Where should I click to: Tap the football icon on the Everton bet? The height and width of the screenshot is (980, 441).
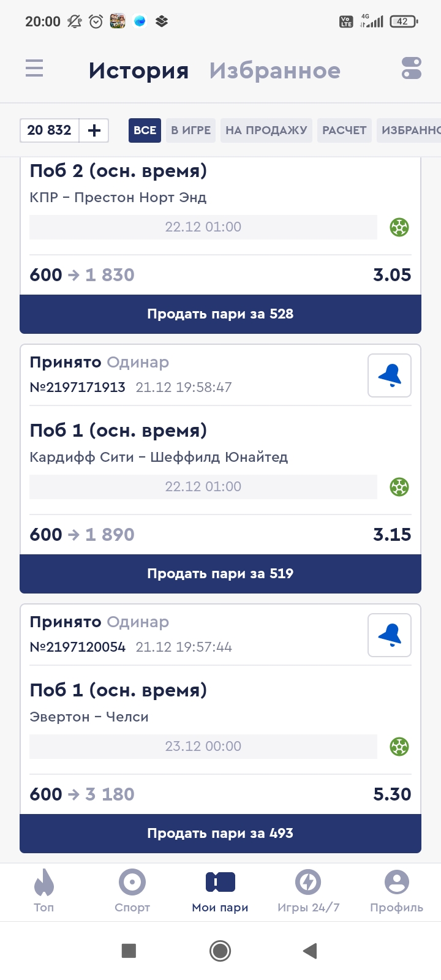click(x=399, y=747)
